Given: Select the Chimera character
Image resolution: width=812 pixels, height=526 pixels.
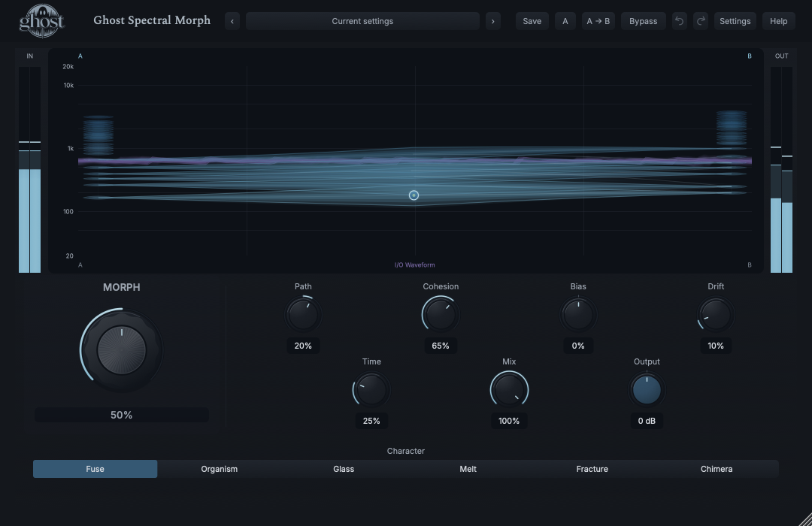Looking at the screenshot, I should pos(717,469).
